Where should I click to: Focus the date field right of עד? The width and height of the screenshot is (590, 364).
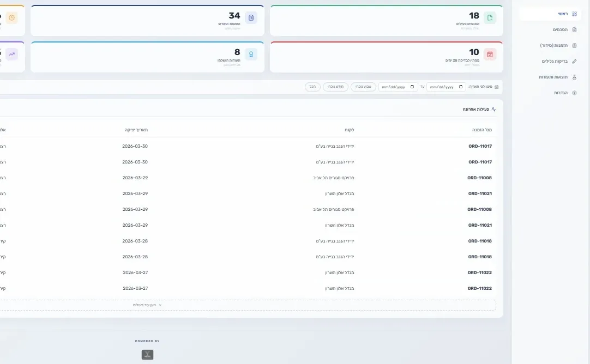[x=446, y=87]
